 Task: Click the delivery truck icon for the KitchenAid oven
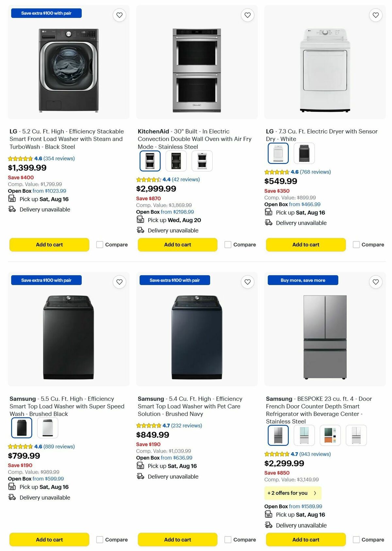[140, 230]
